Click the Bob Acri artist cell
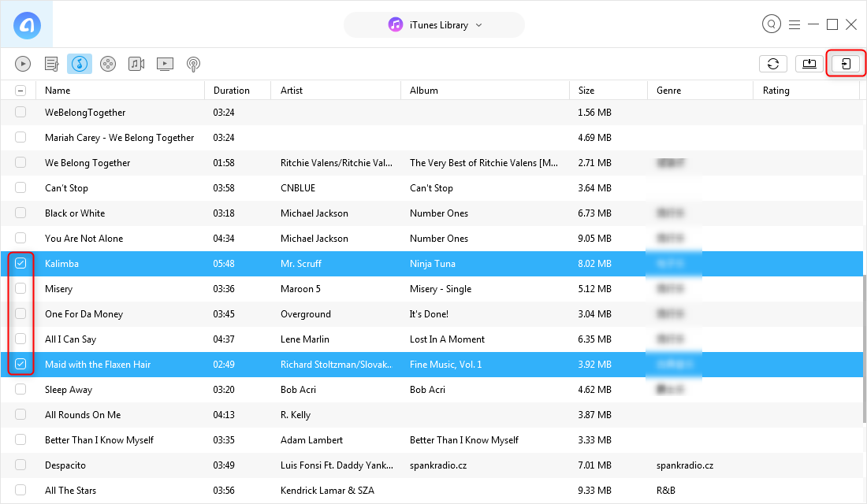The height and width of the screenshot is (504, 867). 298,390
